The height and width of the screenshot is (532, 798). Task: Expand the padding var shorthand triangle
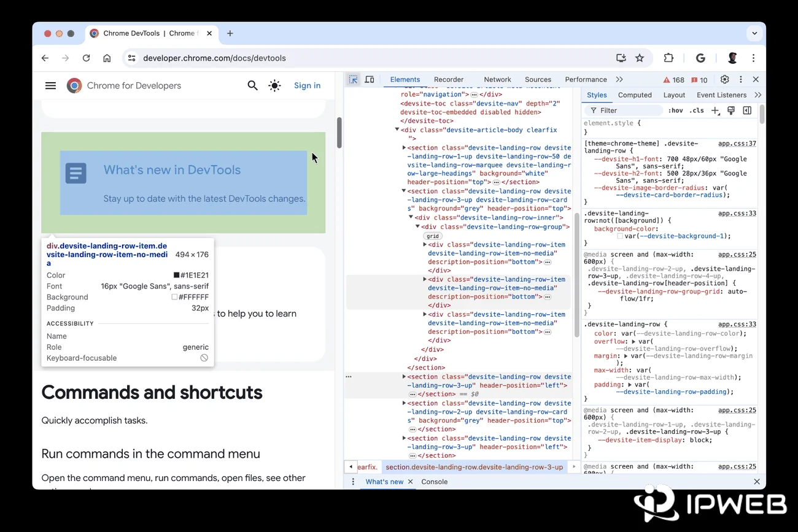629,385
